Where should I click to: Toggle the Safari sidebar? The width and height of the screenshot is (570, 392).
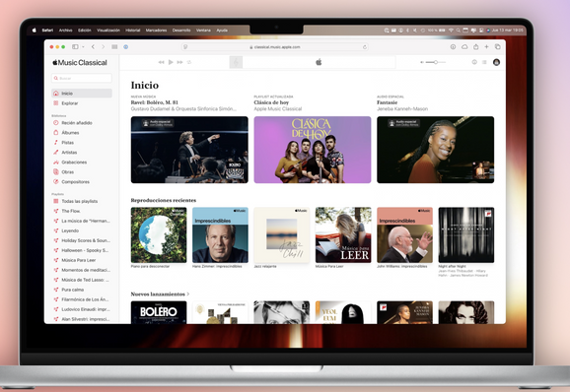tap(75, 47)
